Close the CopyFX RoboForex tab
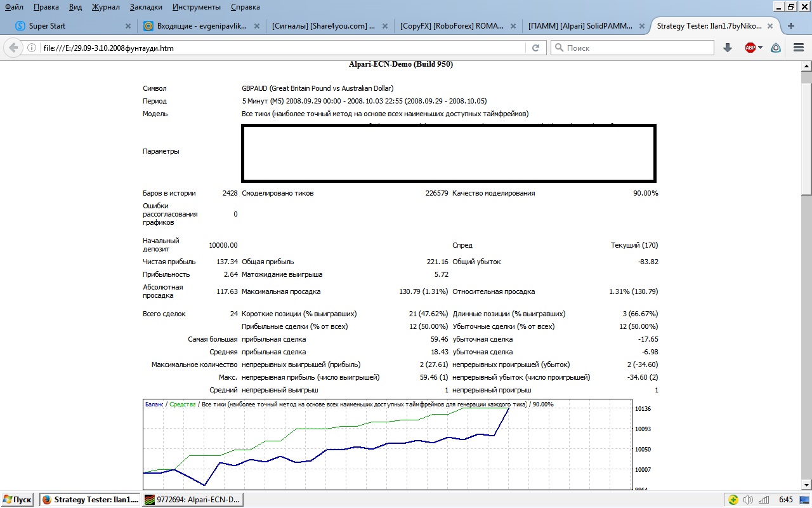Viewport: 812px width, 508px height. coord(513,26)
